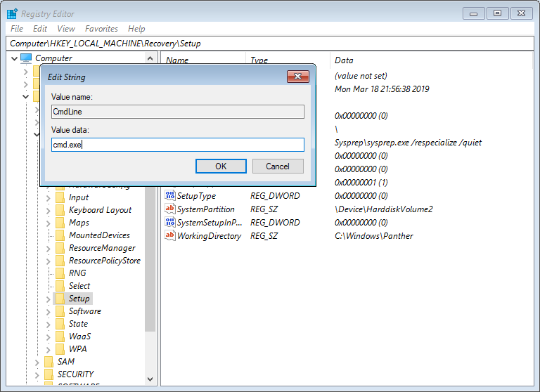Click the Maps folder icon
The height and width of the screenshot is (392, 540).
coord(60,223)
